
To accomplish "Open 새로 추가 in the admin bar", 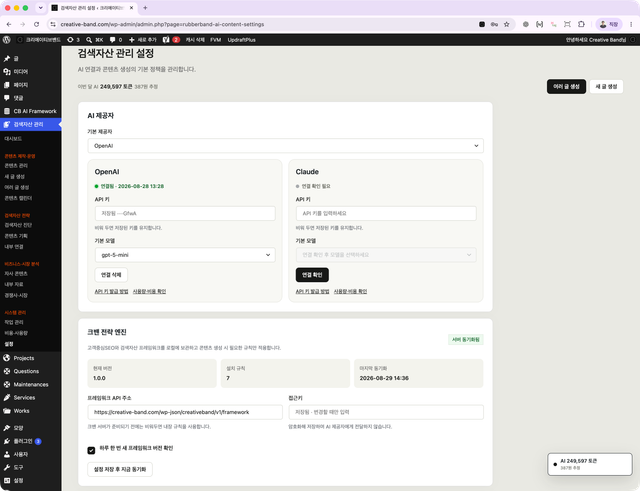I will pos(142,40).
